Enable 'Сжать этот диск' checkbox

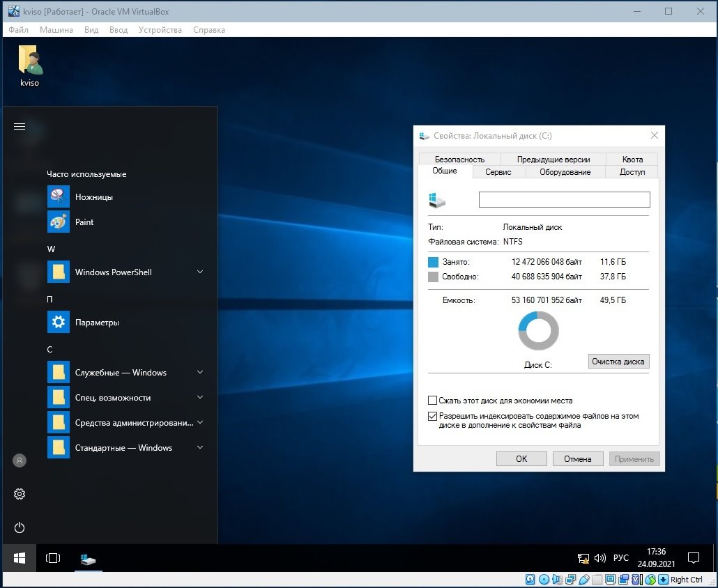[433, 401]
